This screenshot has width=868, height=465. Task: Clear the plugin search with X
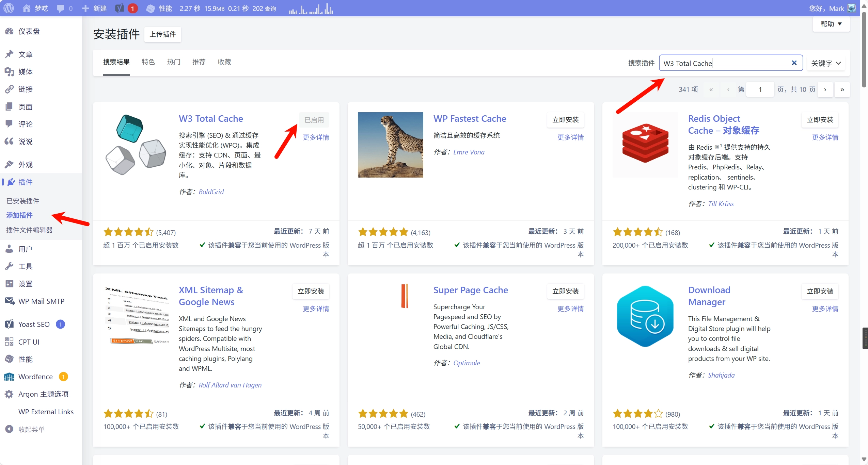794,63
